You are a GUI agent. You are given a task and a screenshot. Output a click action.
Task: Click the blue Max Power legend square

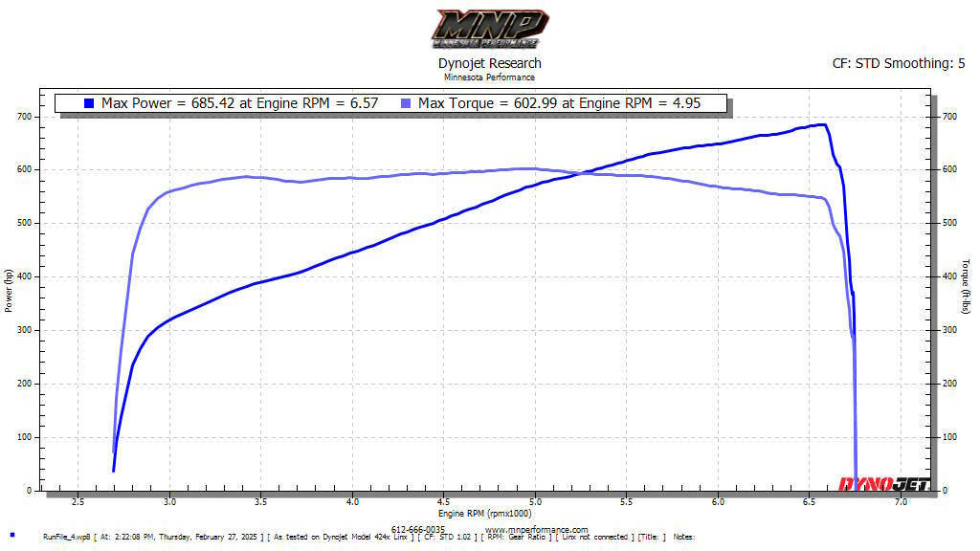(89, 103)
